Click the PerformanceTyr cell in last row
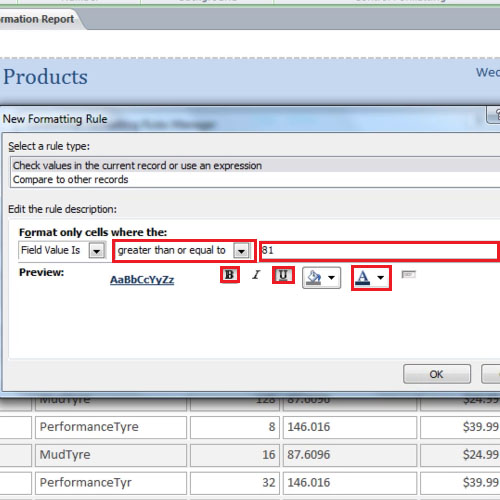The width and height of the screenshot is (500, 500). pos(111,482)
